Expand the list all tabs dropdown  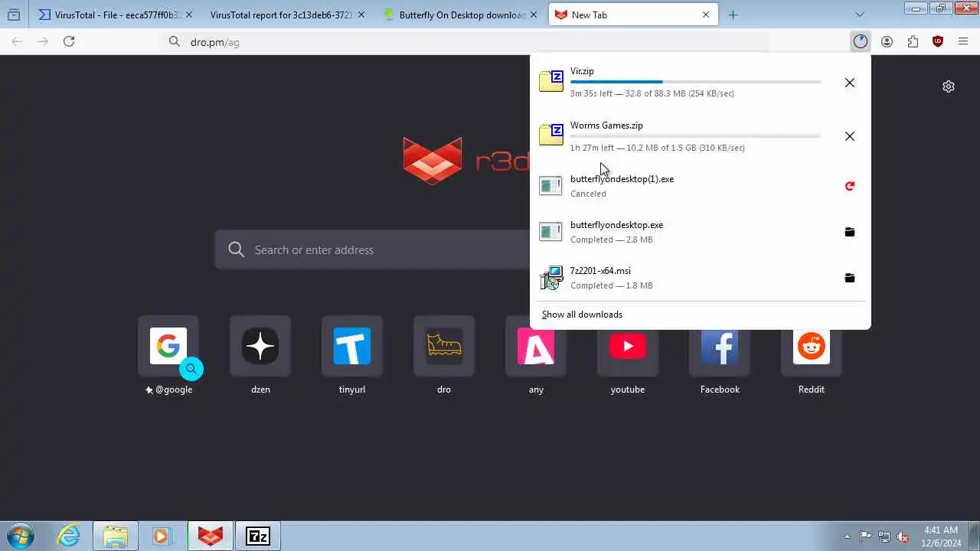tap(859, 15)
